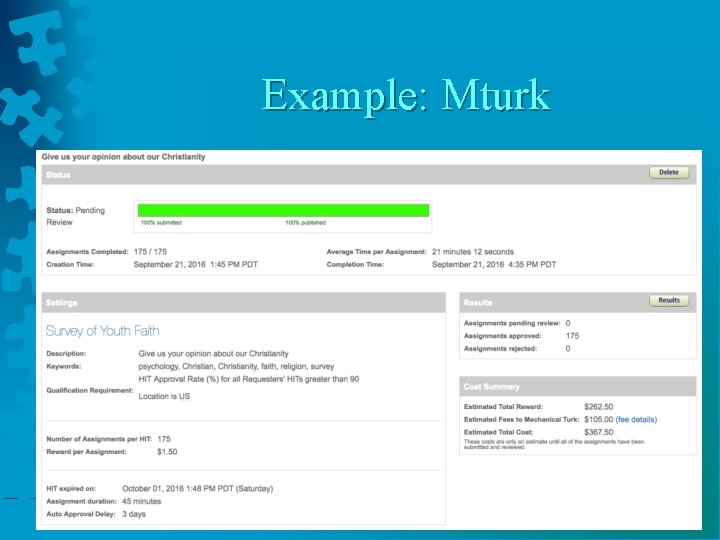This screenshot has height=540, width=720.
Task: Select the Status section header
Action: point(369,174)
